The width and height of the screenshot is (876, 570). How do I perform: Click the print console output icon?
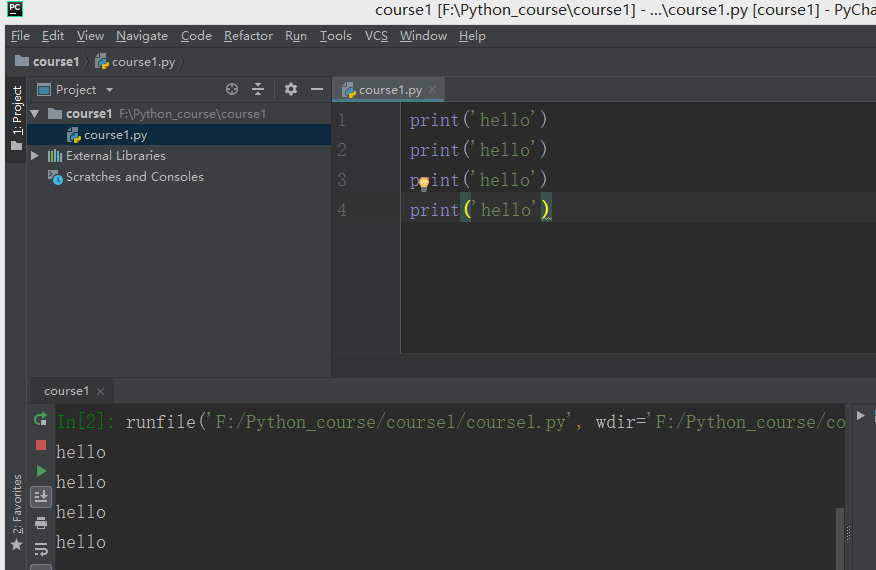click(41, 523)
